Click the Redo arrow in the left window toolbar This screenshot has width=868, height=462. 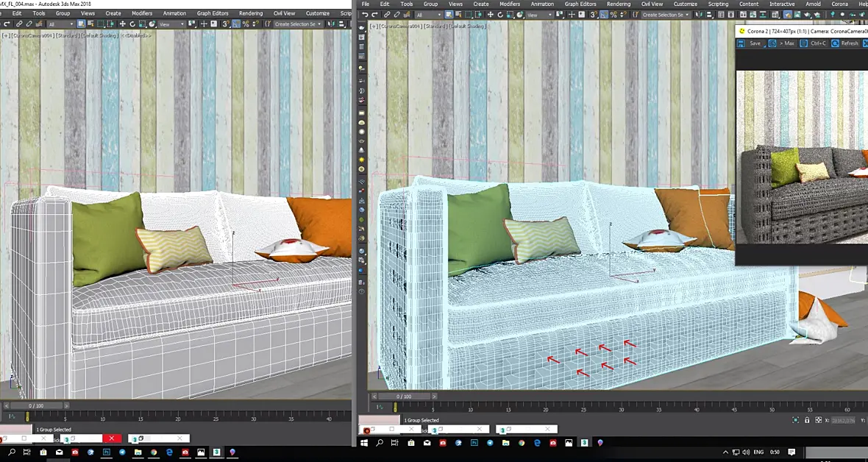point(7,24)
